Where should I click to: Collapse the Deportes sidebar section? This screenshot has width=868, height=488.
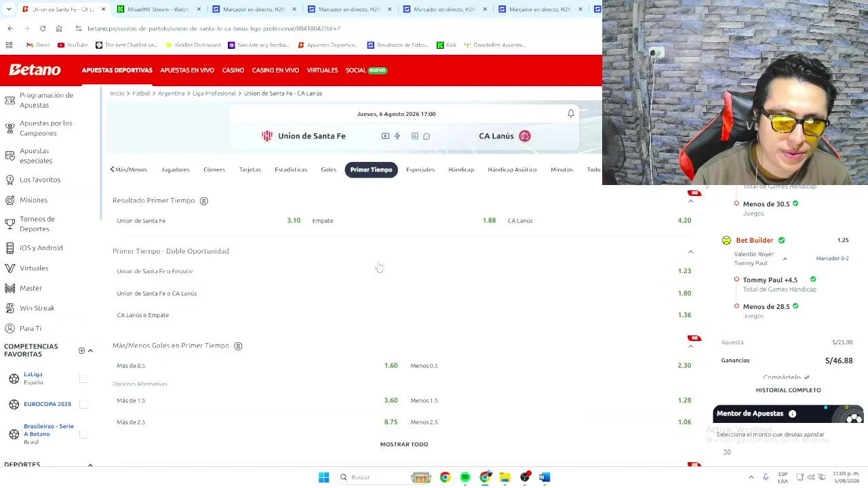90,465
